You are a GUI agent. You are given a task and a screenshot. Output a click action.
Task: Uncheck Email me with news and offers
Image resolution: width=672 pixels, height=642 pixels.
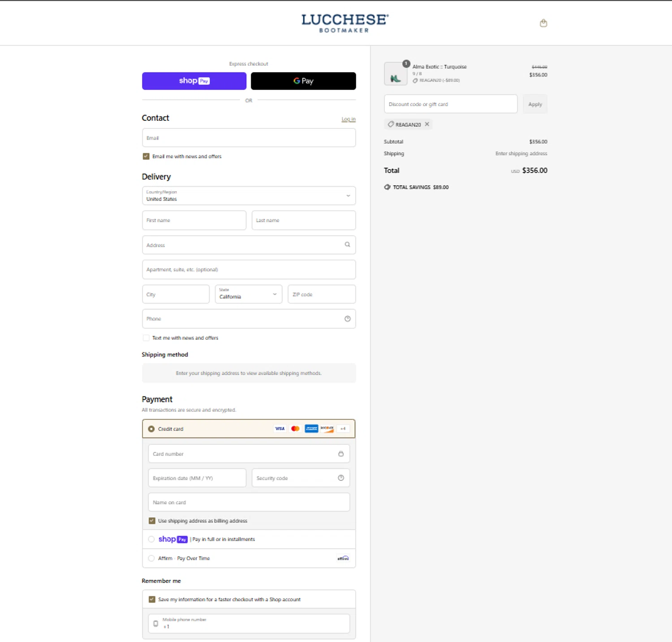click(146, 156)
